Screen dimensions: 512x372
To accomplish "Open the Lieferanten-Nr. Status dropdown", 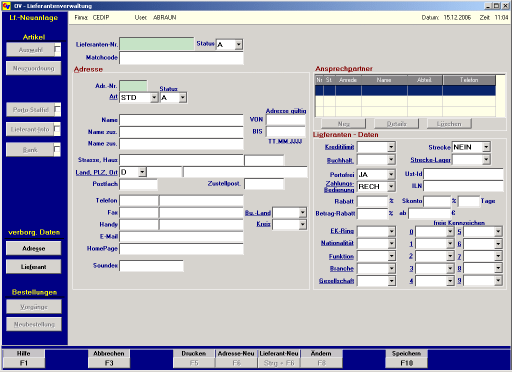I will [x=238, y=44].
